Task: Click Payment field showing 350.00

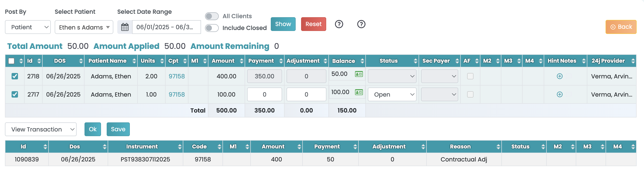Action: click(x=265, y=76)
